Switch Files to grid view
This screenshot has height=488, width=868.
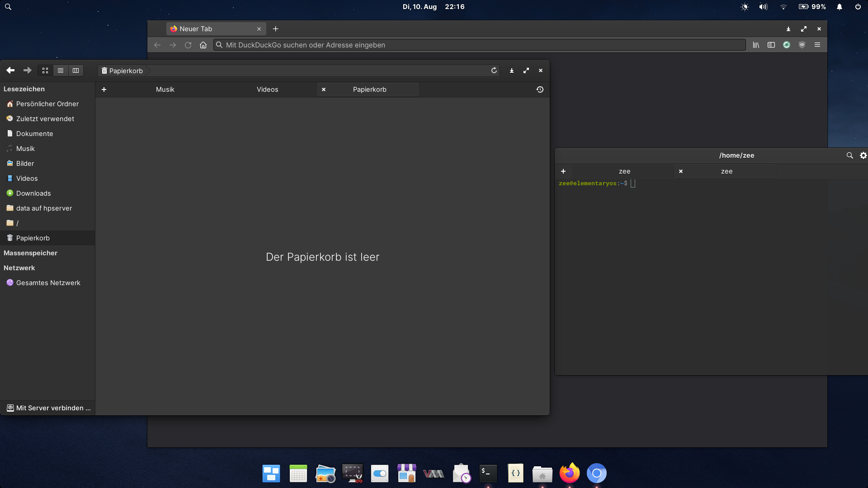pyautogui.click(x=45, y=70)
